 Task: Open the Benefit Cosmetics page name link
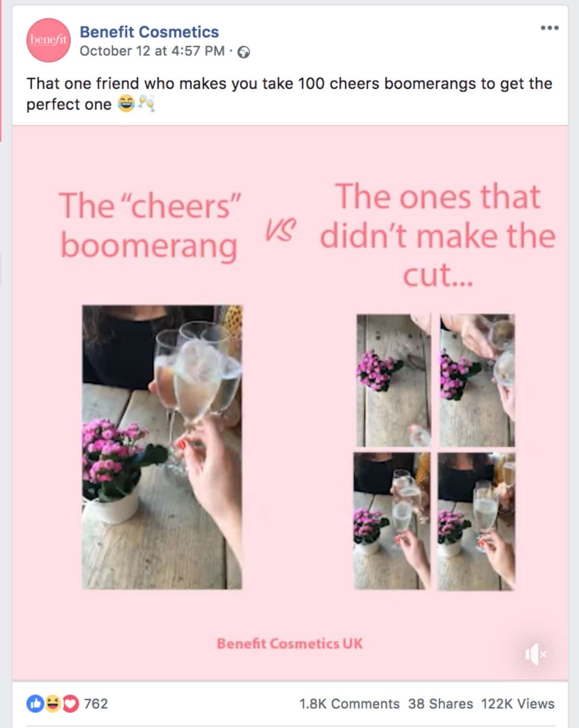coord(149,32)
